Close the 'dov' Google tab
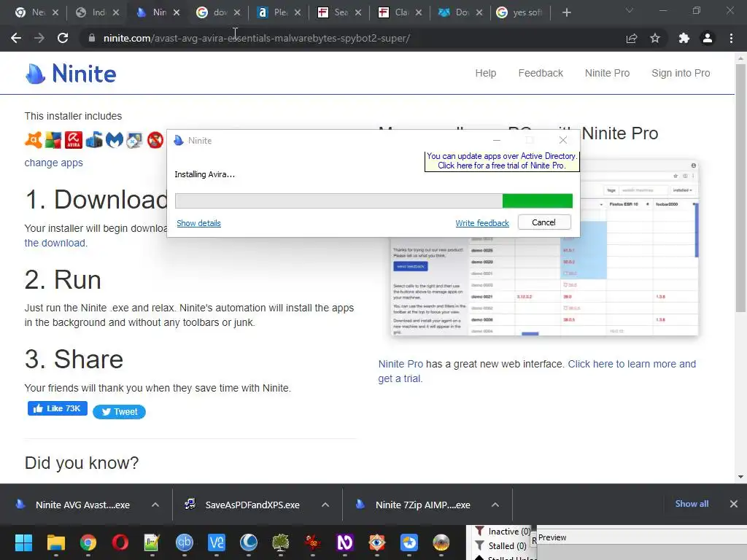Screen dimensions: 747x560 (x=237, y=12)
